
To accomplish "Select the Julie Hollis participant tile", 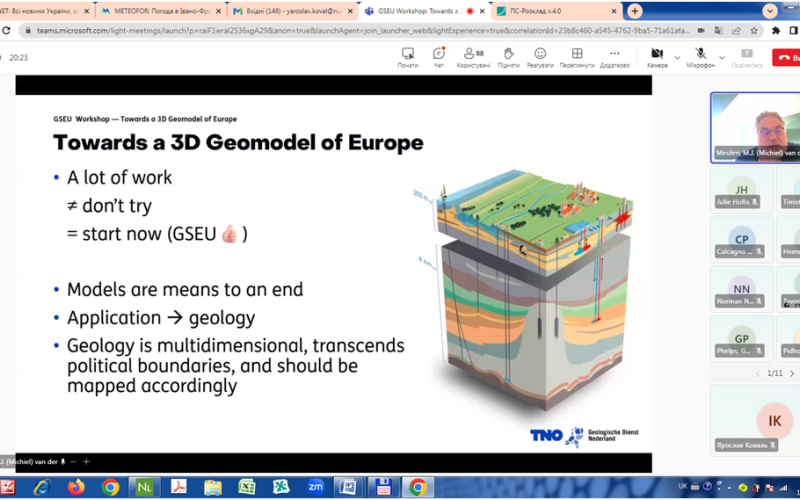I will (741, 189).
